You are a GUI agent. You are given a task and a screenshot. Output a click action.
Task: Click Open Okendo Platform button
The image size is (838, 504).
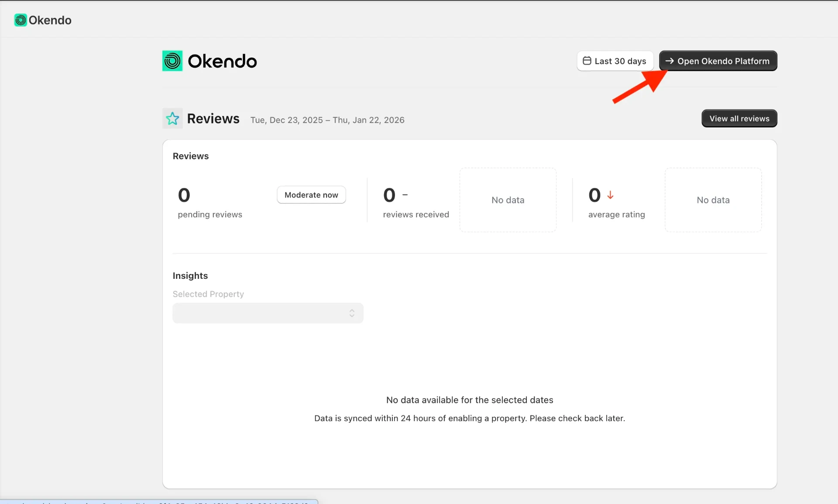coord(718,61)
